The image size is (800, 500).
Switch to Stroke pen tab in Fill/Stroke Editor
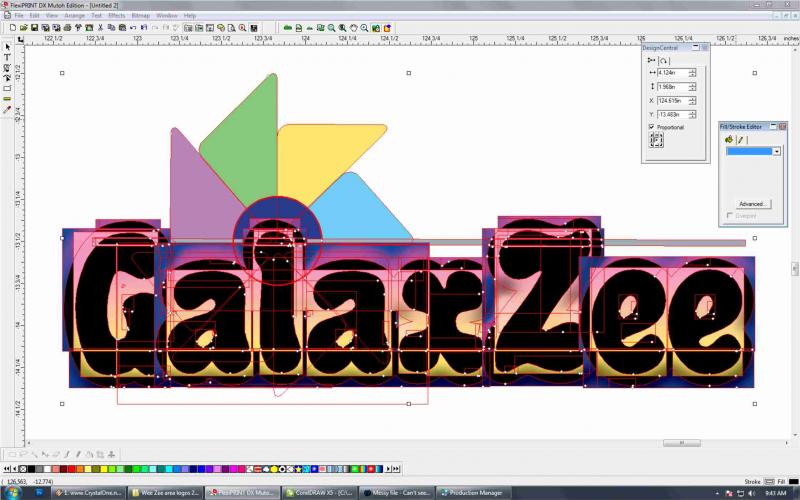click(741, 140)
